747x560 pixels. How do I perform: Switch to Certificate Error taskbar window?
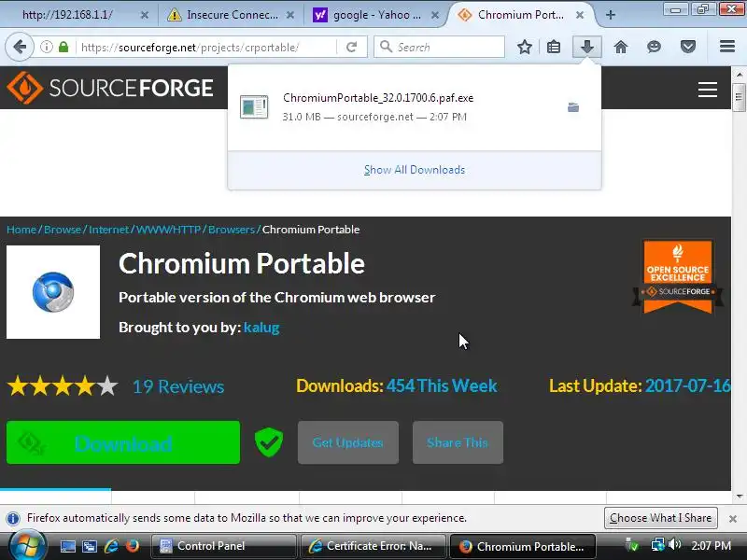pyautogui.click(x=373, y=546)
